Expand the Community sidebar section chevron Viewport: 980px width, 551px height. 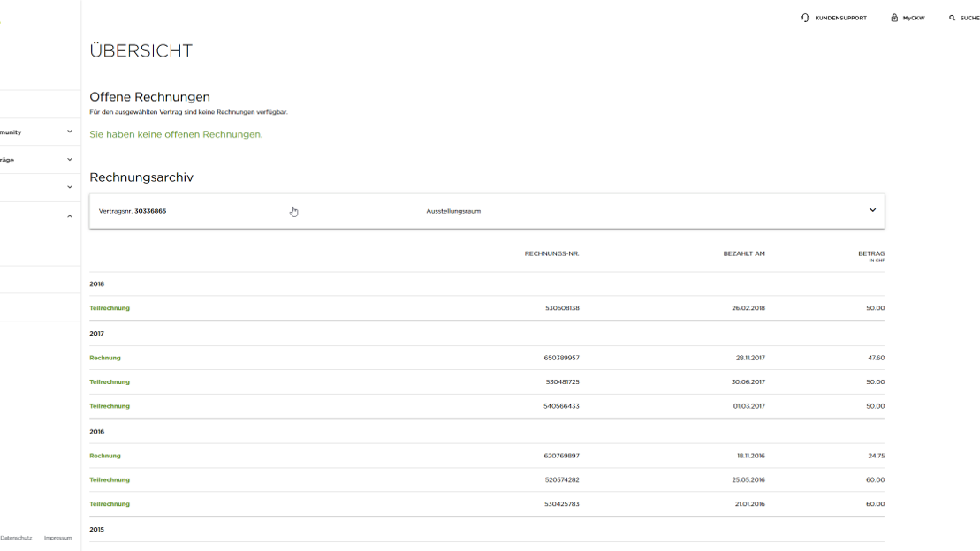[x=70, y=132]
